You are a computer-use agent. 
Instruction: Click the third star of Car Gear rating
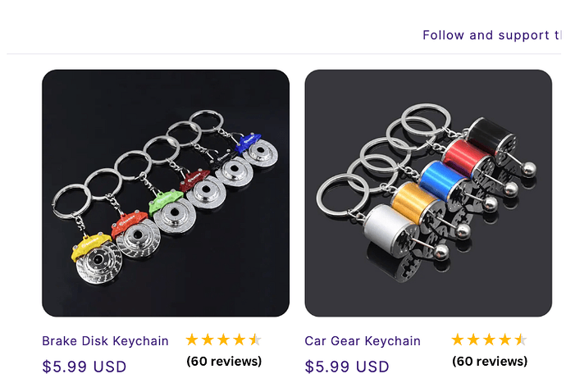(489, 340)
